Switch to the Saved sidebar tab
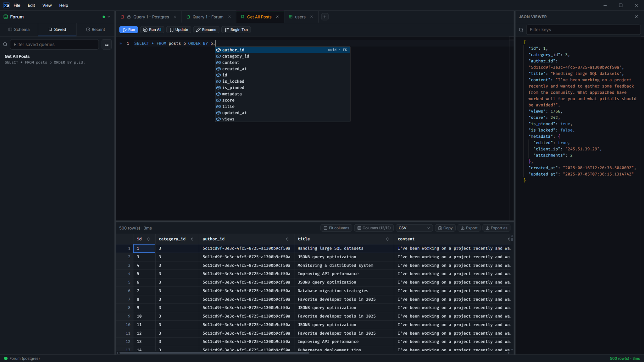 [x=57, y=30]
